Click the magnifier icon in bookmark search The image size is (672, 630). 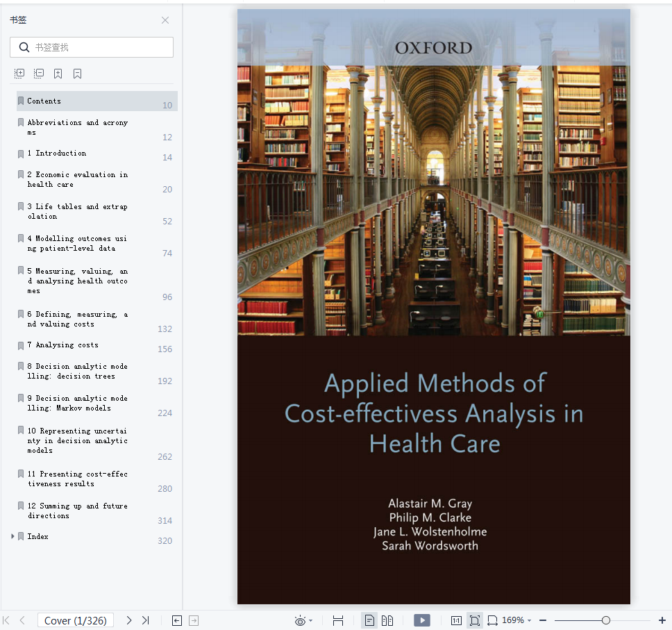click(24, 47)
